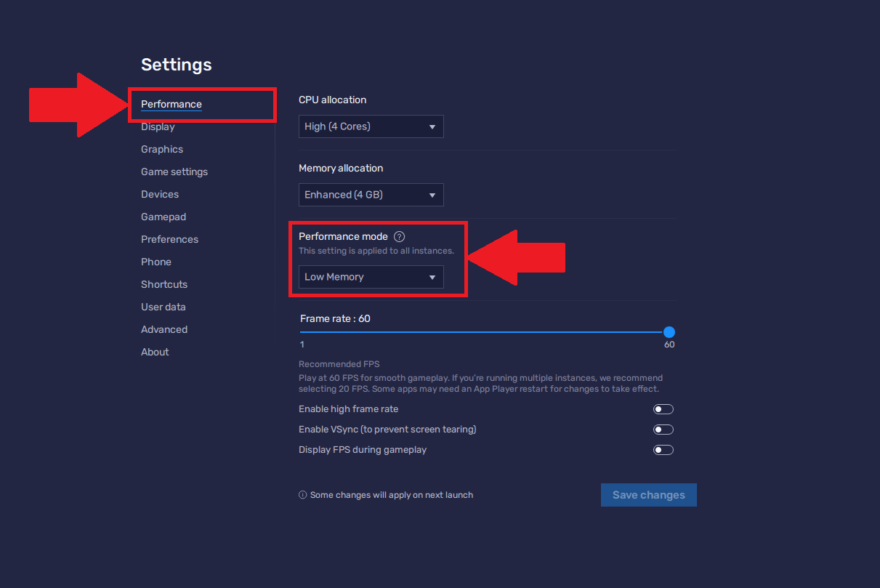Go to Game settings section
The image size is (880, 588).
[x=174, y=172]
